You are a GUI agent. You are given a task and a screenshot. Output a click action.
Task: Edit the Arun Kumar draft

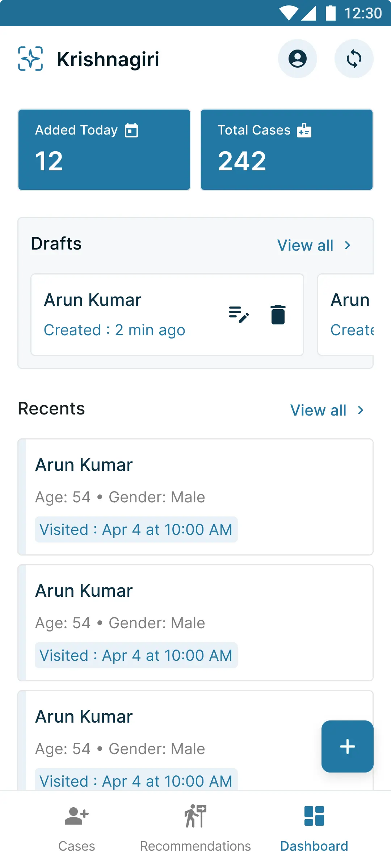[x=239, y=315]
